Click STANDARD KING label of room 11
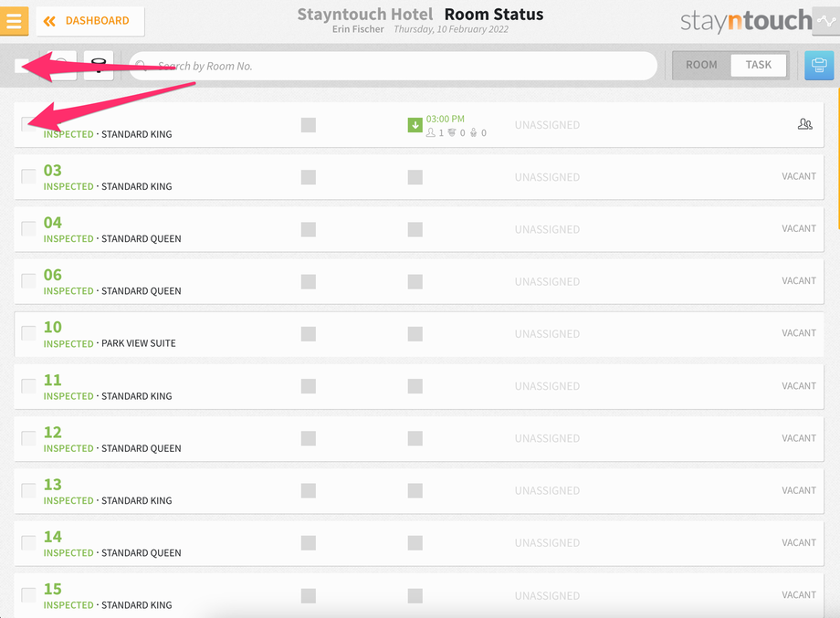 point(137,396)
